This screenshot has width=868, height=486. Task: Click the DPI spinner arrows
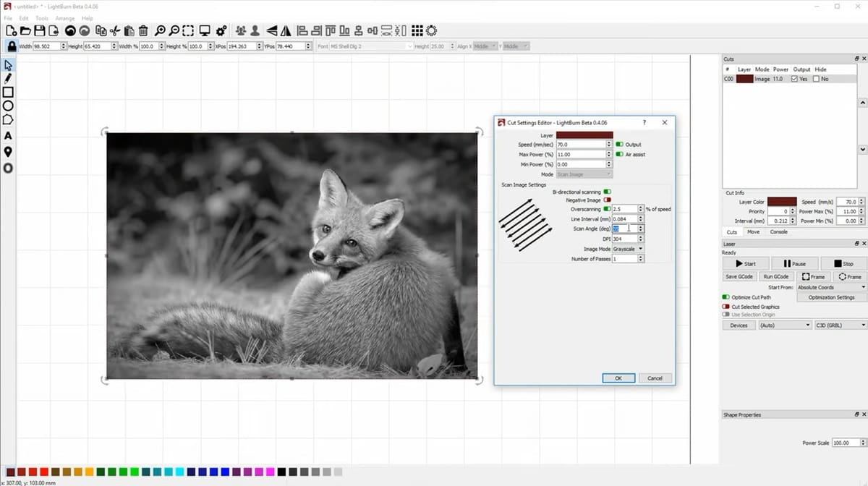click(641, 239)
